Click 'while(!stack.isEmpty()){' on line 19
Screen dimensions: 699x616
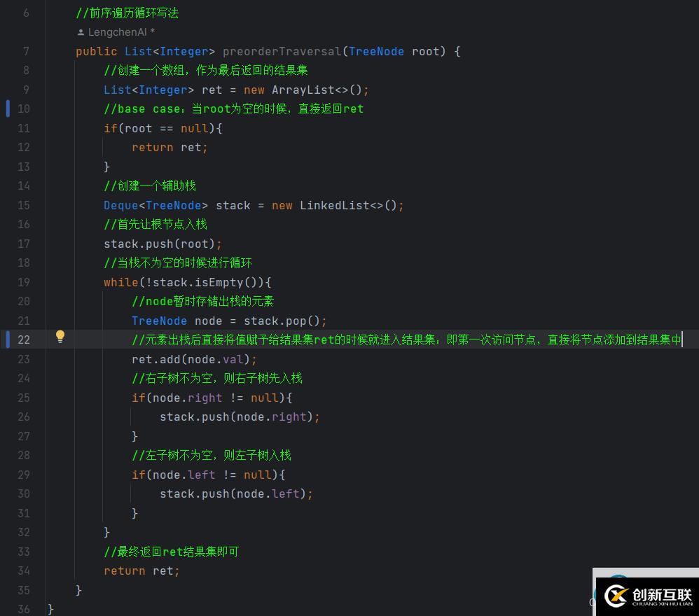coord(188,282)
